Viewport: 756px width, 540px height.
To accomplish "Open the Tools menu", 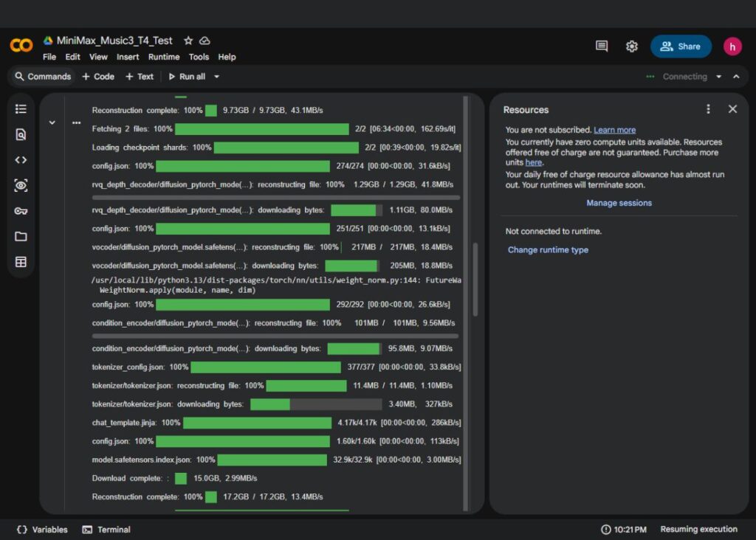I will tap(199, 57).
